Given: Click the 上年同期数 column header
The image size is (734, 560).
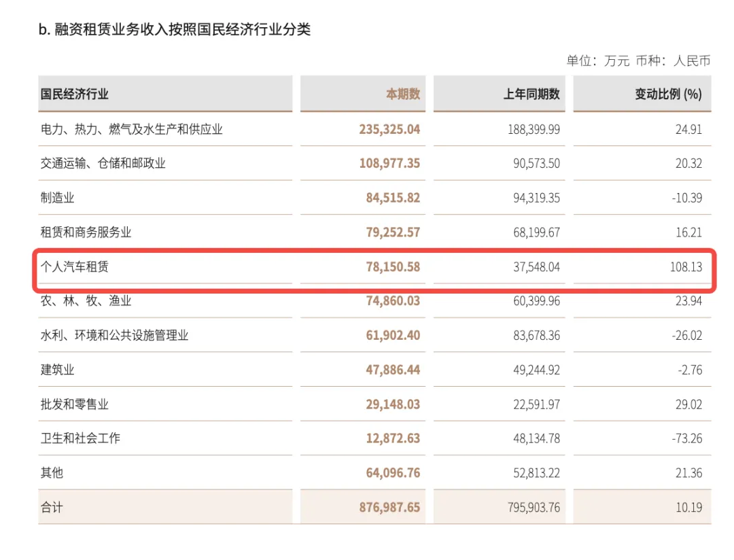Looking at the screenshot, I should tap(531, 94).
